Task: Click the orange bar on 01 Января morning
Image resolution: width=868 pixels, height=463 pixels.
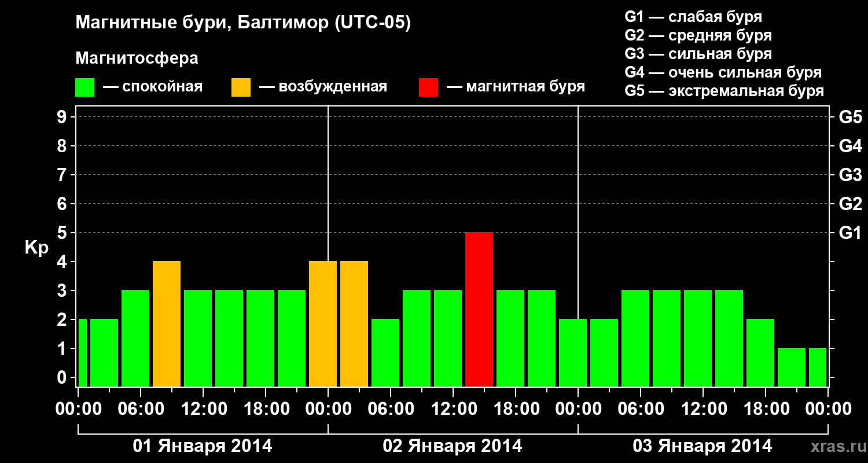Action: point(167,324)
